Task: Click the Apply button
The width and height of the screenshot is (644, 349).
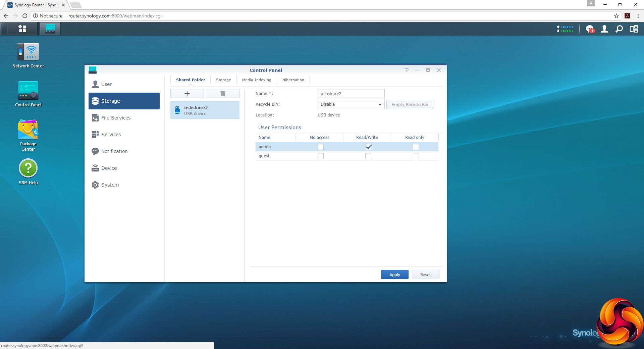Action: coord(394,275)
